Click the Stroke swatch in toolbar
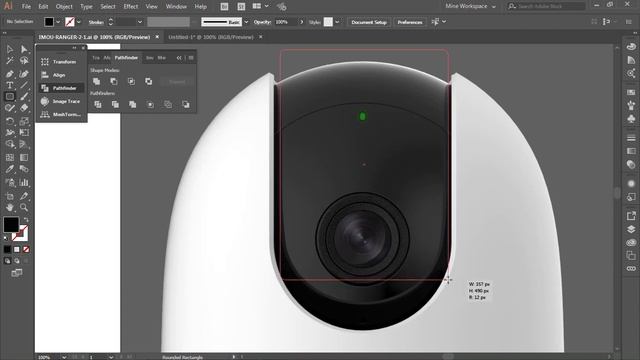640x360 pixels. 20,233
